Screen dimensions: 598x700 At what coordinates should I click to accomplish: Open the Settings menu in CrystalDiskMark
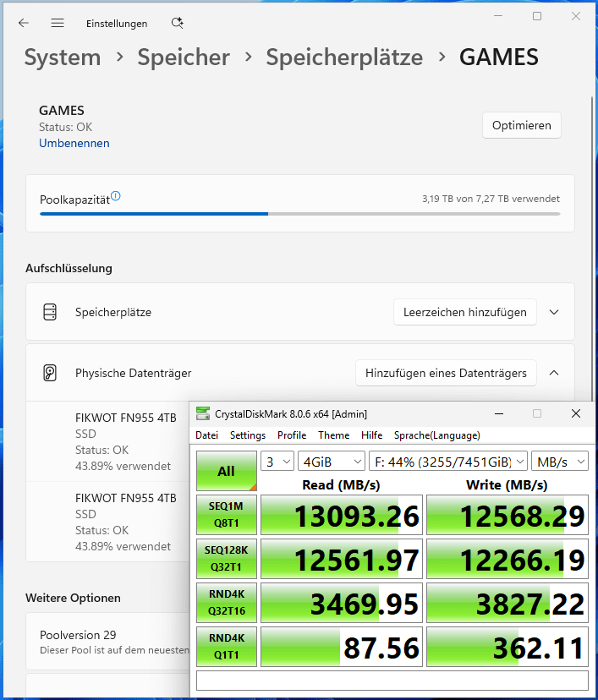coord(248,435)
